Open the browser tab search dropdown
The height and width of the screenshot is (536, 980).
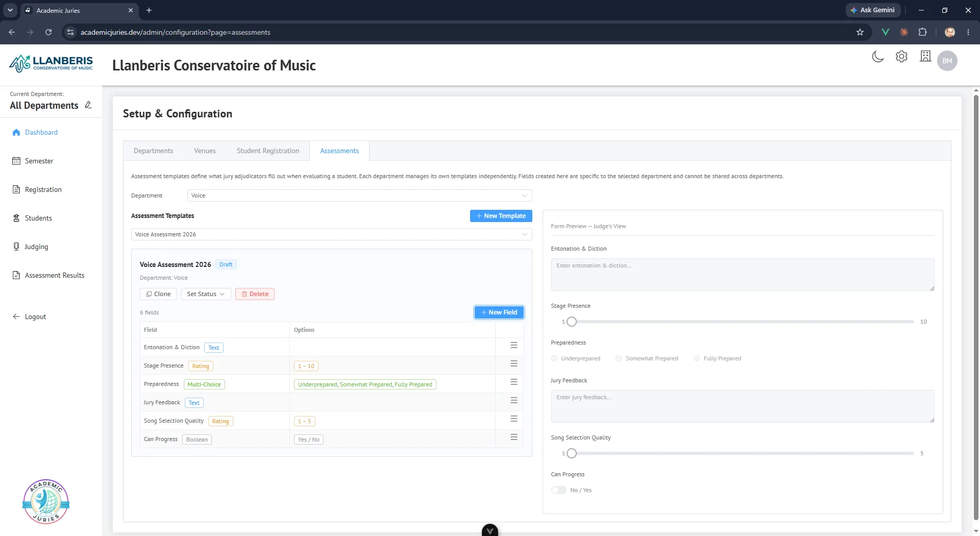coord(10,10)
